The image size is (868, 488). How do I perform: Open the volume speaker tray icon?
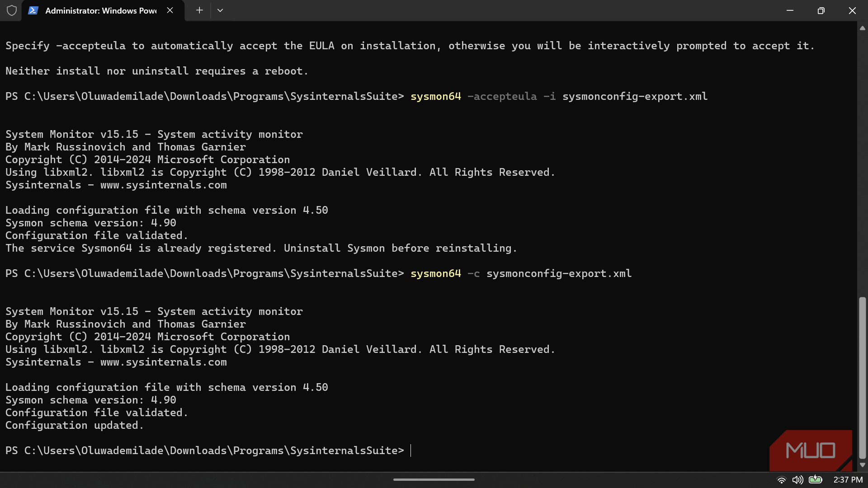tap(797, 480)
